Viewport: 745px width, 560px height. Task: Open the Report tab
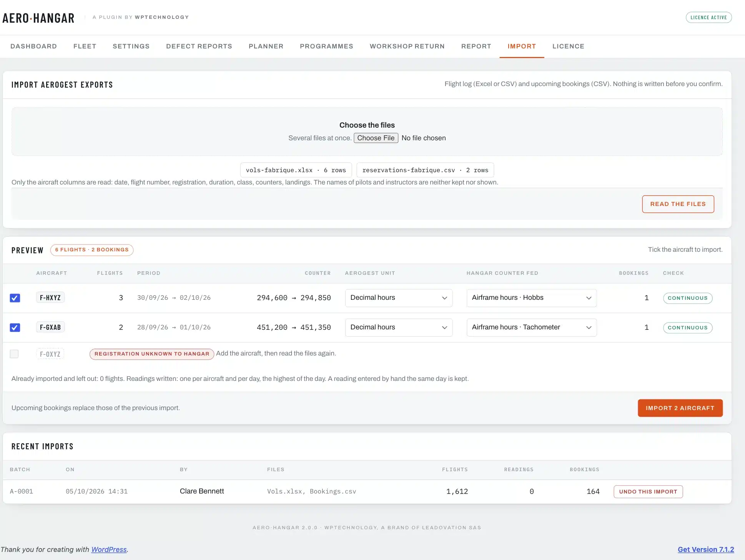click(476, 47)
